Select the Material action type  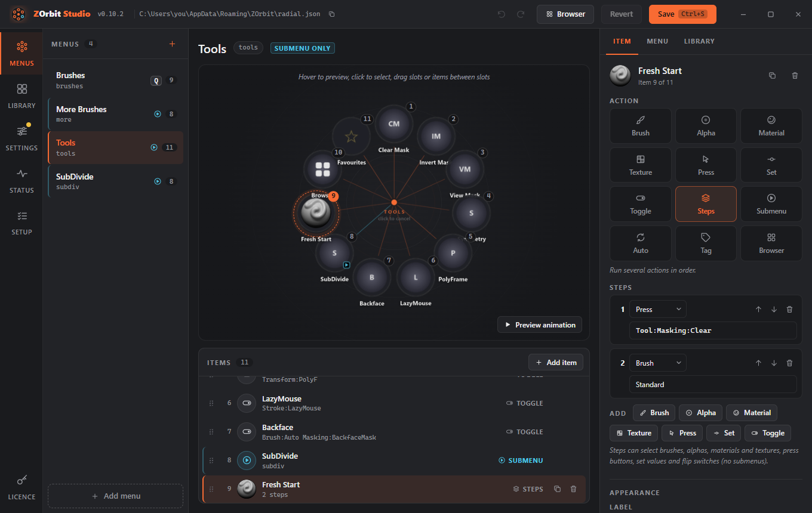point(771,126)
